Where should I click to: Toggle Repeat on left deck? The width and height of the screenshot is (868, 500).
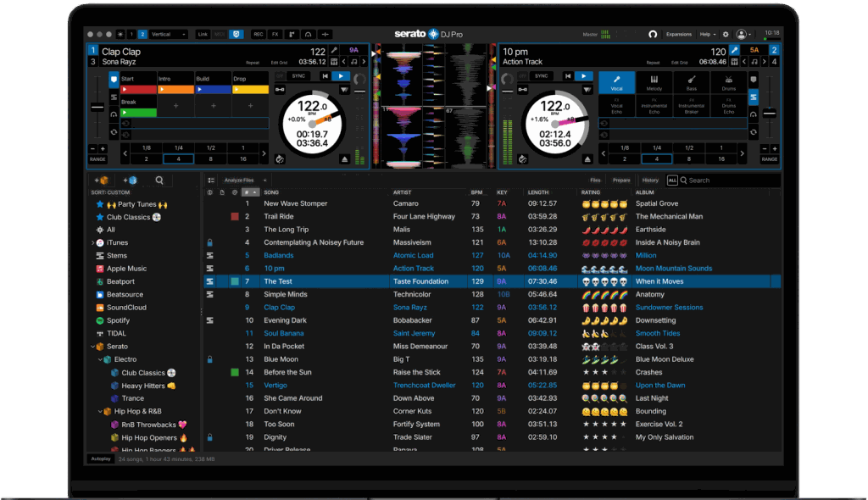click(253, 63)
